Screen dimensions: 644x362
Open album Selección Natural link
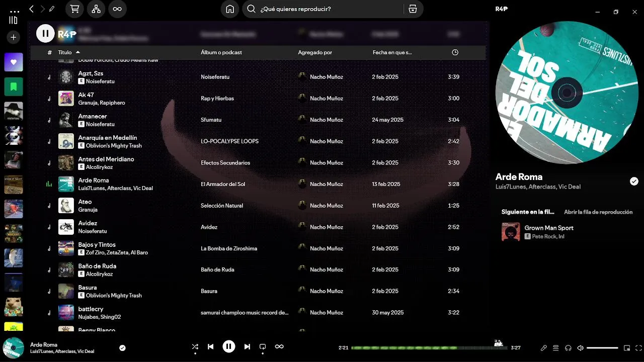pyautogui.click(x=222, y=206)
